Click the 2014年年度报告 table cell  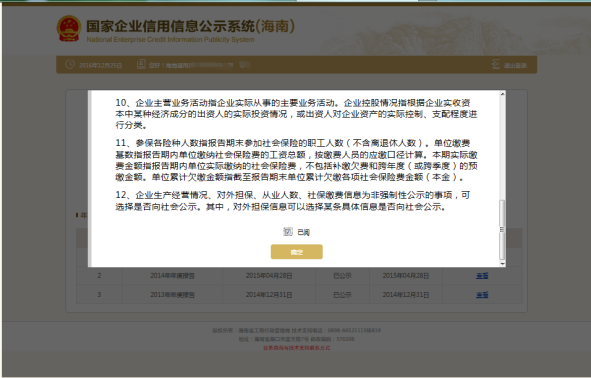(173, 276)
